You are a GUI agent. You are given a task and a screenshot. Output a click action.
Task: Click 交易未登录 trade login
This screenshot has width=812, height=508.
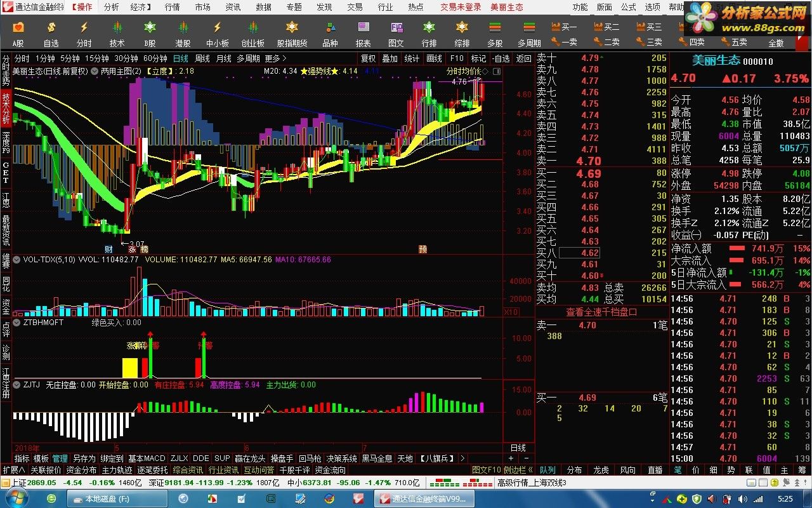point(461,7)
